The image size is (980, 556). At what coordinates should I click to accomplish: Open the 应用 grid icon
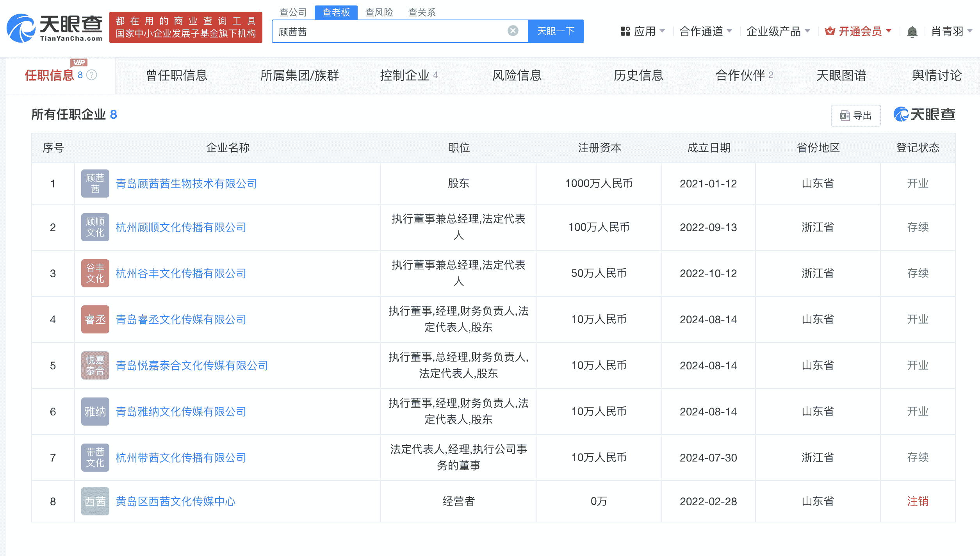pyautogui.click(x=625, y=31)
